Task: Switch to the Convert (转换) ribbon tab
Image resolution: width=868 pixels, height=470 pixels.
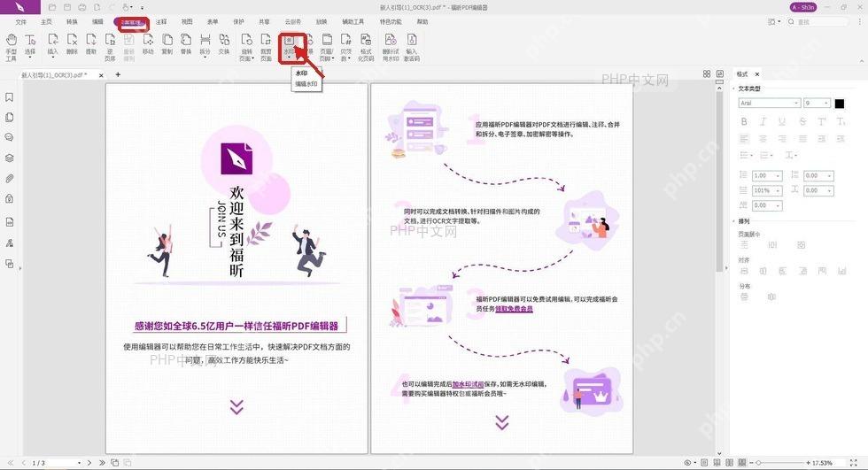Action: (x=72, y=21)
